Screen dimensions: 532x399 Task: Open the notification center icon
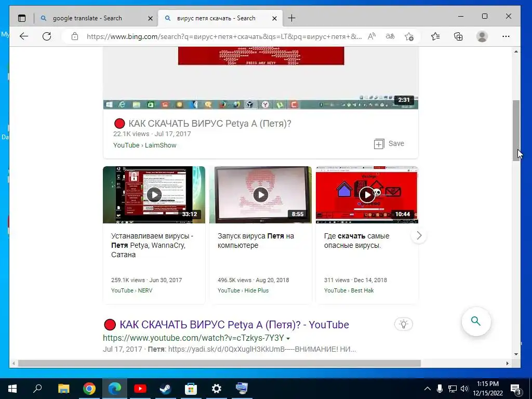tap(516, 389)
